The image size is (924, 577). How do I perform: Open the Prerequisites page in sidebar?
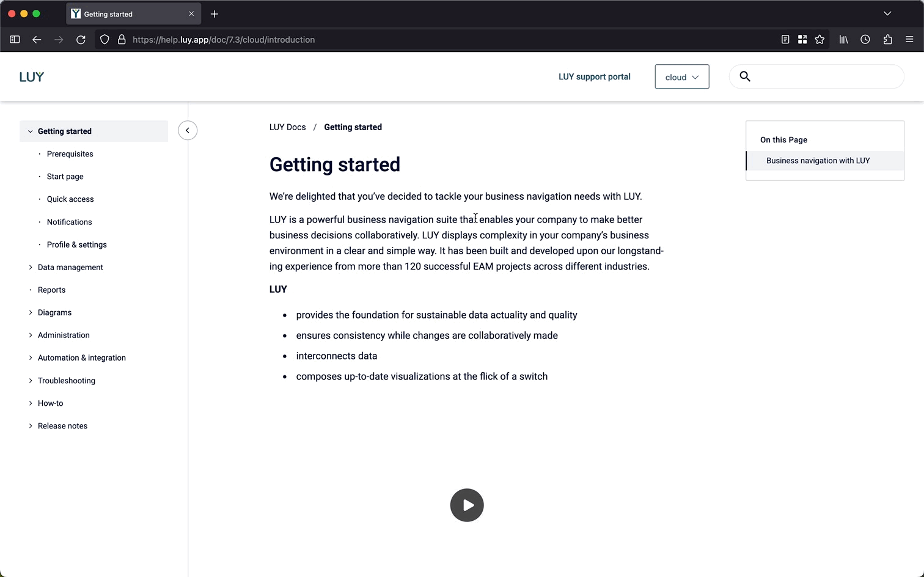tap(70, 154)
